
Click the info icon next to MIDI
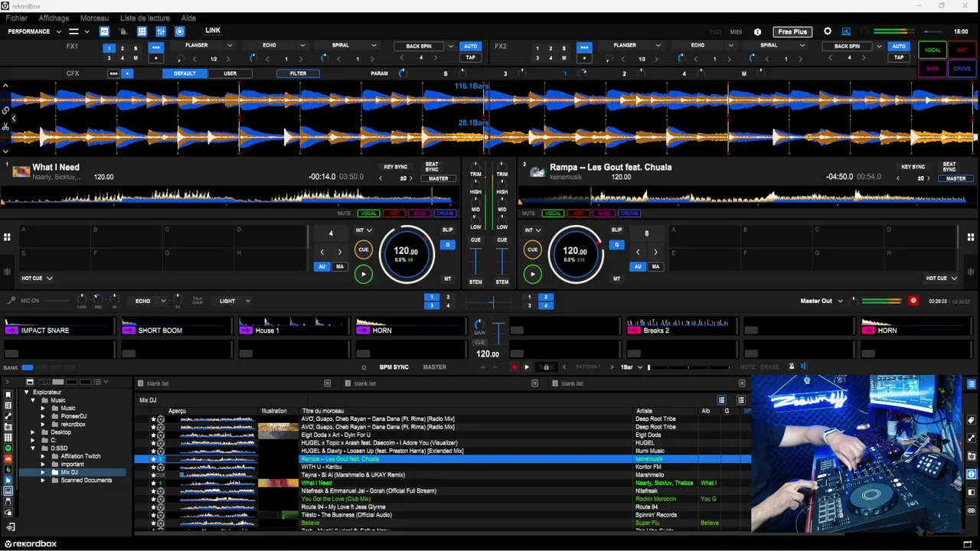(x=757, y=32)
